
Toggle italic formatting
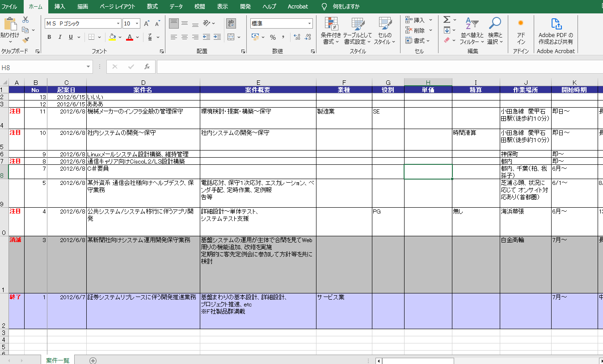pyautogui.click(x=59, y=37)
